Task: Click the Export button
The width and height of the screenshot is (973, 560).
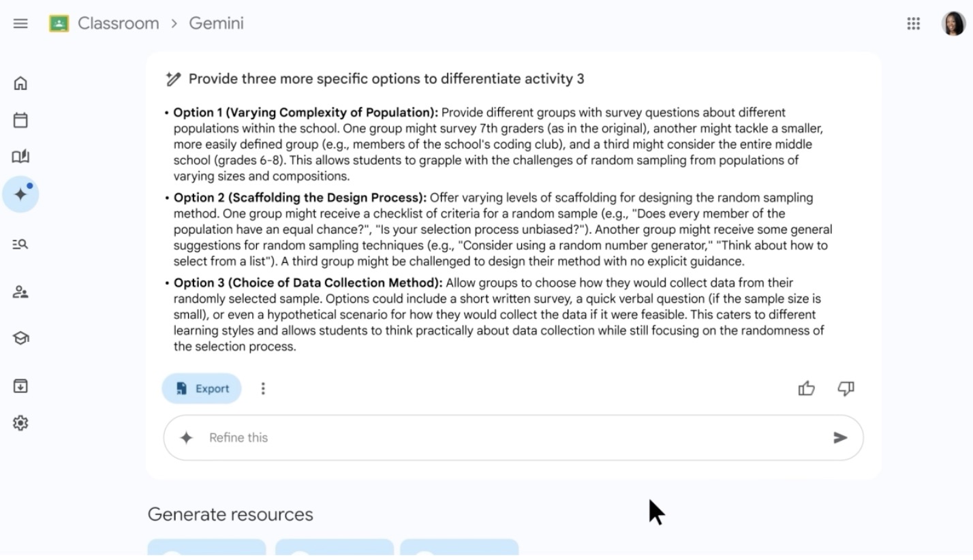Action: point(202,388)
